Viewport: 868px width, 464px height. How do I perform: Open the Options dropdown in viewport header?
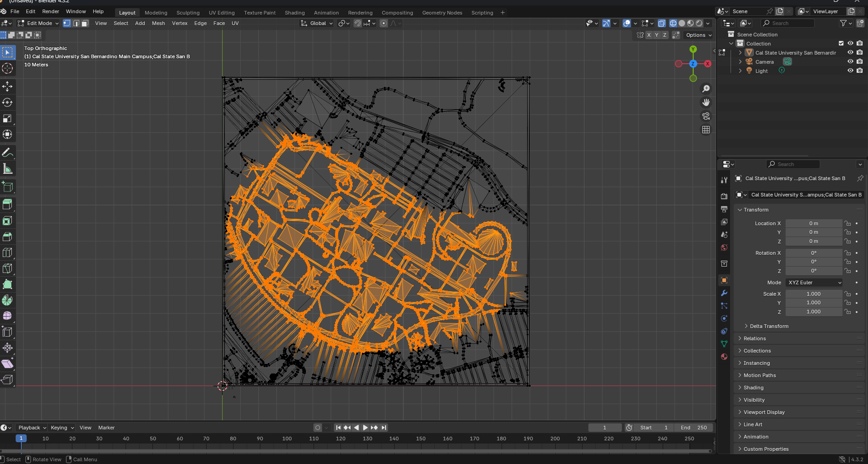coord(699,35)
